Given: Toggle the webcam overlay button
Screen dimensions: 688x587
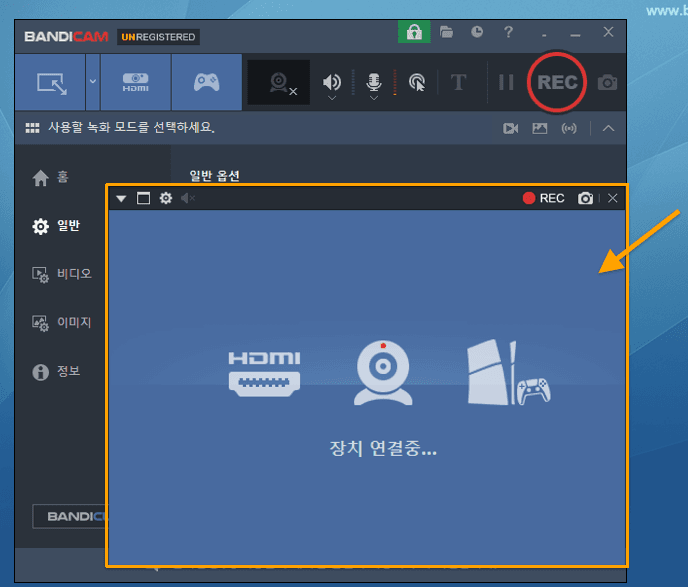Looking at the screenshot, I should click(279, 82).
